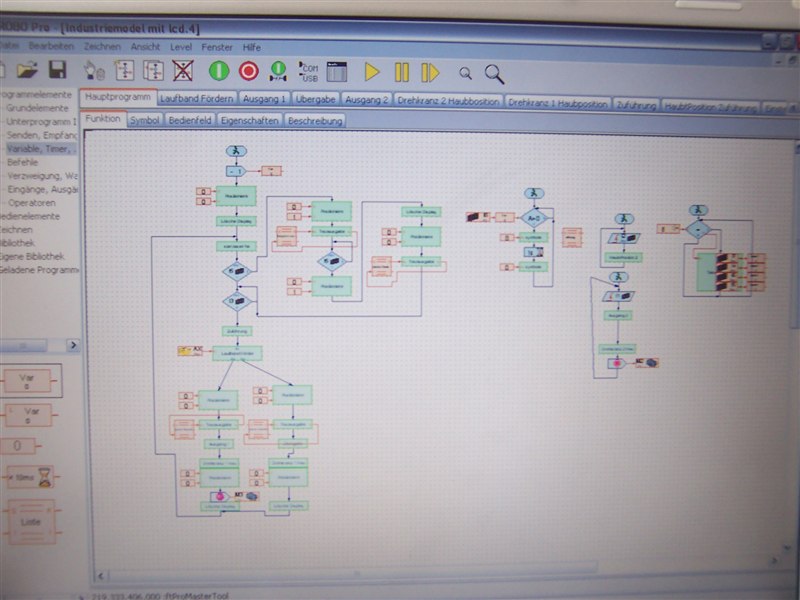Select Bedienelemente in the element tree

(x=30, y=216)
